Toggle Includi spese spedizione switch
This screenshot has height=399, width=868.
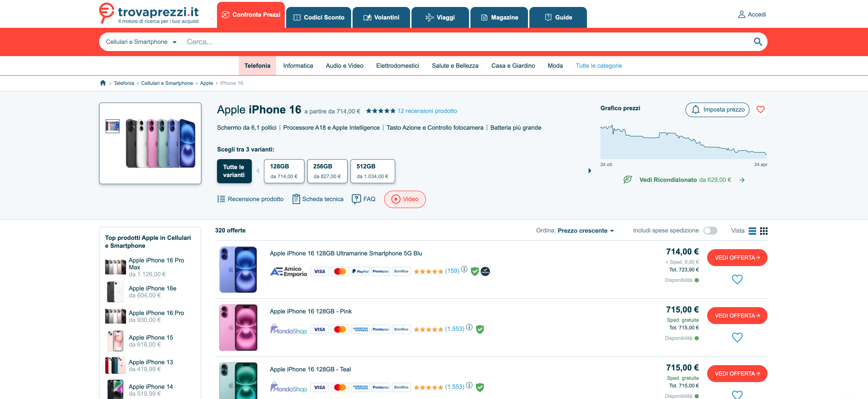tap(710, 231)
